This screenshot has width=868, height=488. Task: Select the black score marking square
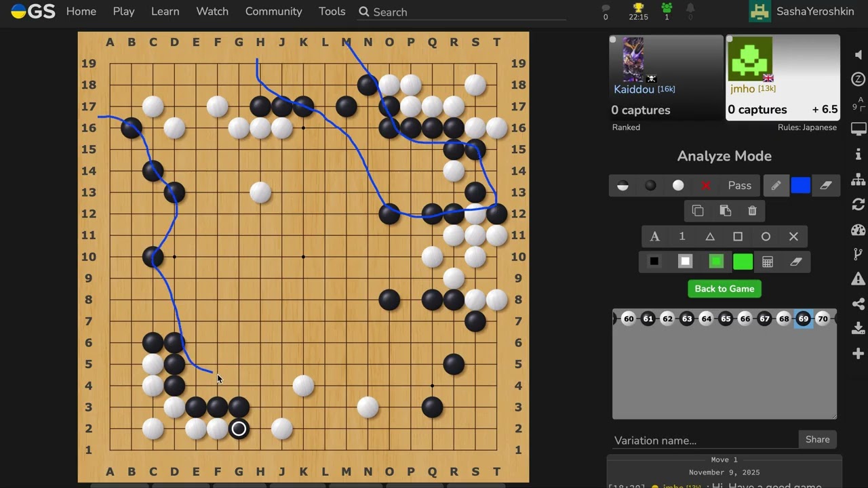(x=654, y=262)
